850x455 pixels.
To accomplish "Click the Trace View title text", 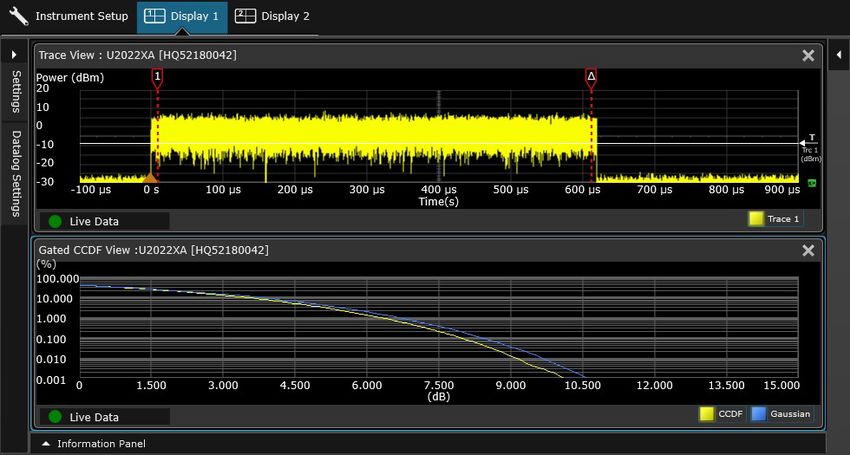I will click(138, 55).
